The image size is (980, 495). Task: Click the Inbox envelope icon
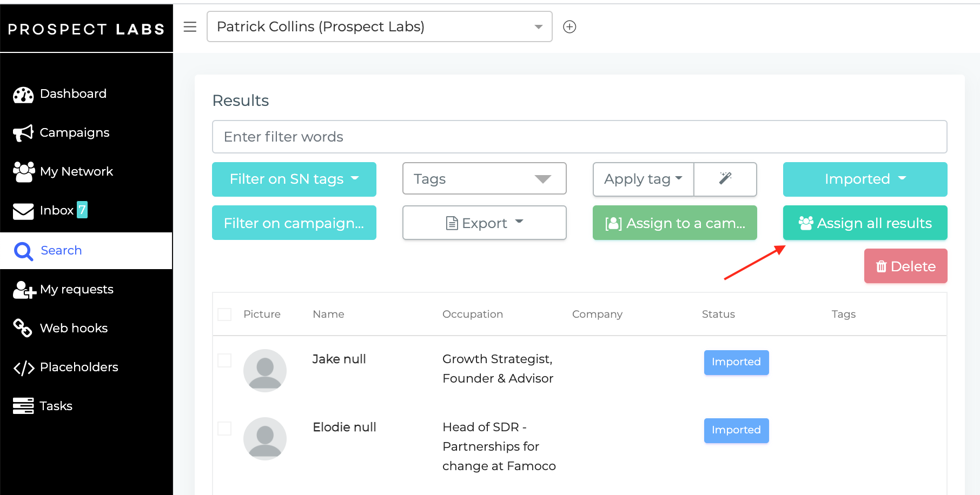pos(23,211)
